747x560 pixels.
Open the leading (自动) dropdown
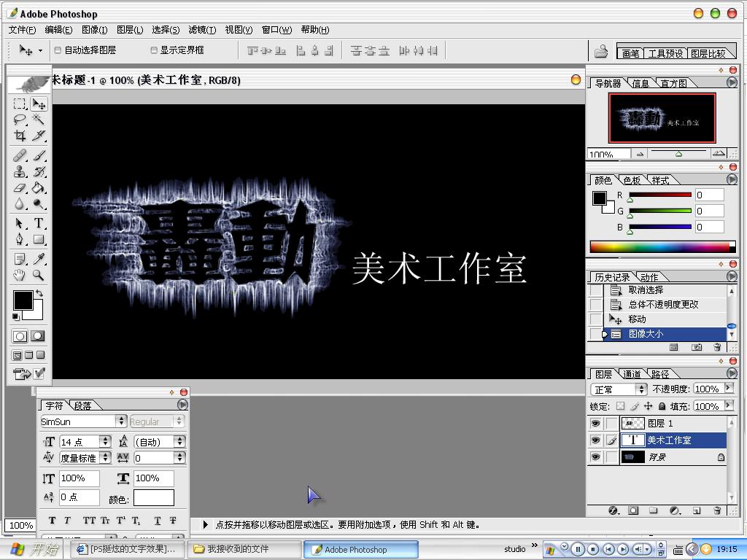(x=179, y=442)
